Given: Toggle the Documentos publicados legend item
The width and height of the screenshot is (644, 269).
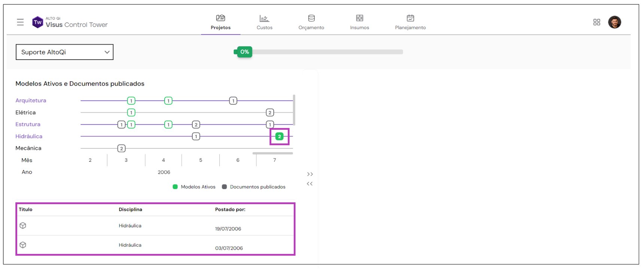Looking at the screenshot, I should [253, 187].
